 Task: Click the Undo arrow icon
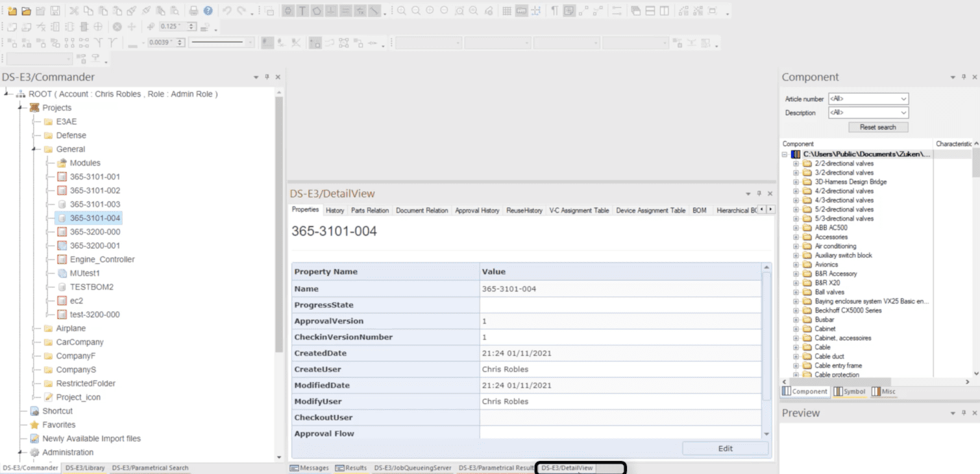tap(227, 11)
